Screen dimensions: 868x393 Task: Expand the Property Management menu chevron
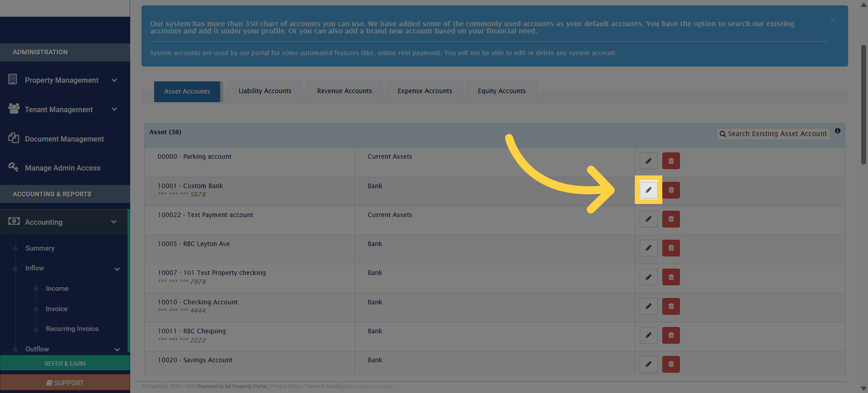click(x=114, y=80)
